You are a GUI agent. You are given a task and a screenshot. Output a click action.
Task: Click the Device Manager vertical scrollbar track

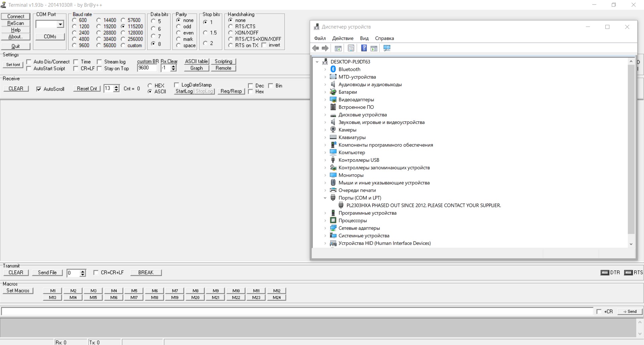pos(631,238)
